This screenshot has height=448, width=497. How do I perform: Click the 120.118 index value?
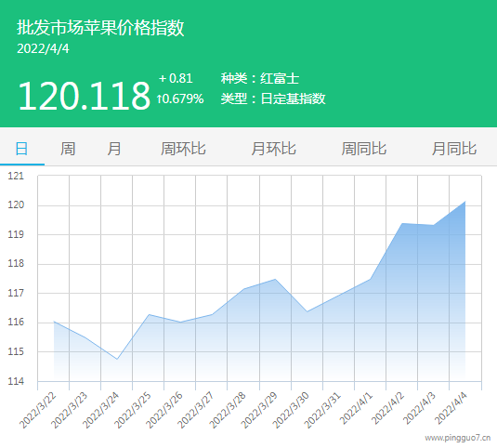coord(84,96)
